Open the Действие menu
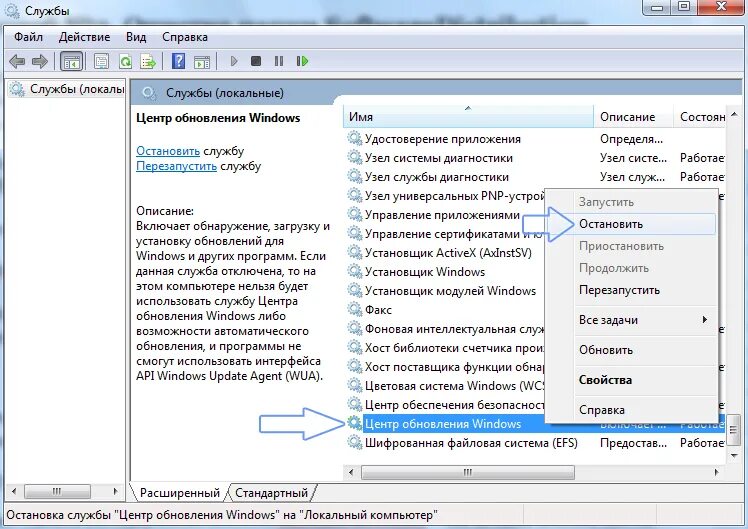Viewport: 748px width, 529px height. (x=84, y=37)
